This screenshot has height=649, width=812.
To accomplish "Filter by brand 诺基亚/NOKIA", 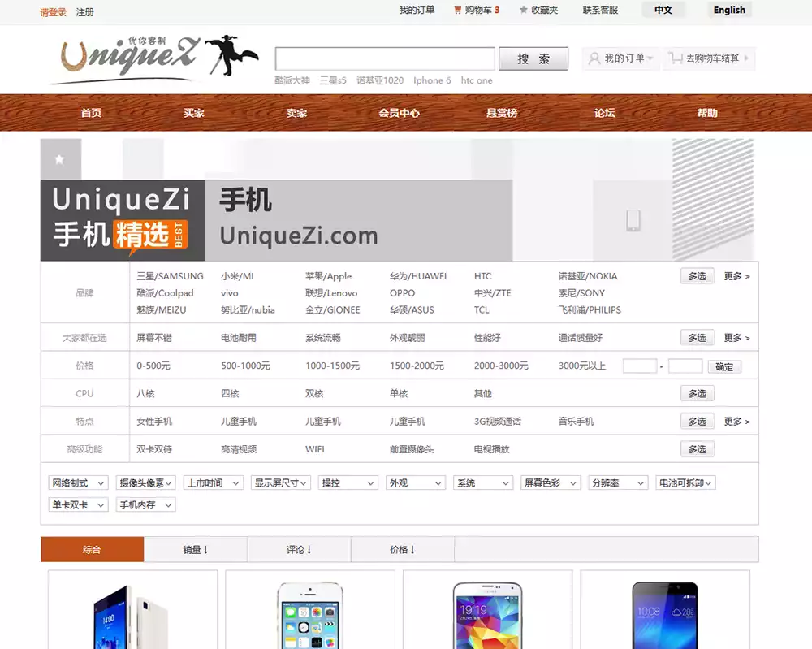I will [588, 276].
